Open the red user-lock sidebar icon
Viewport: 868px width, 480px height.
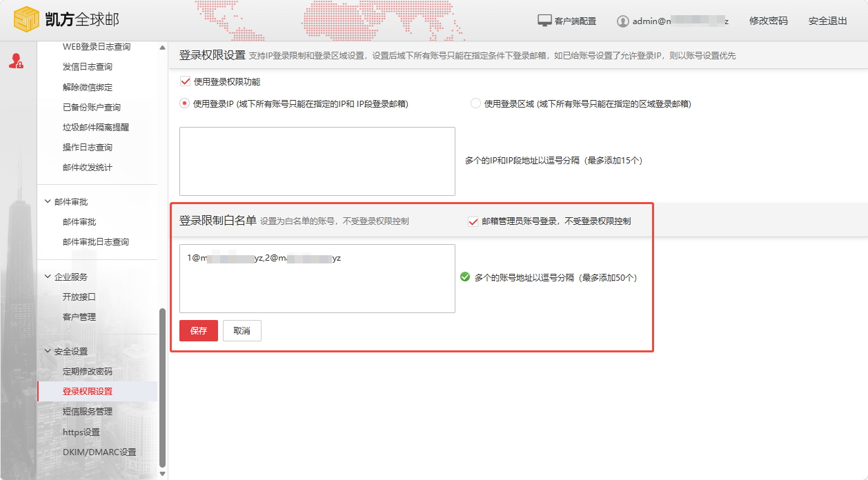[16, 61]
